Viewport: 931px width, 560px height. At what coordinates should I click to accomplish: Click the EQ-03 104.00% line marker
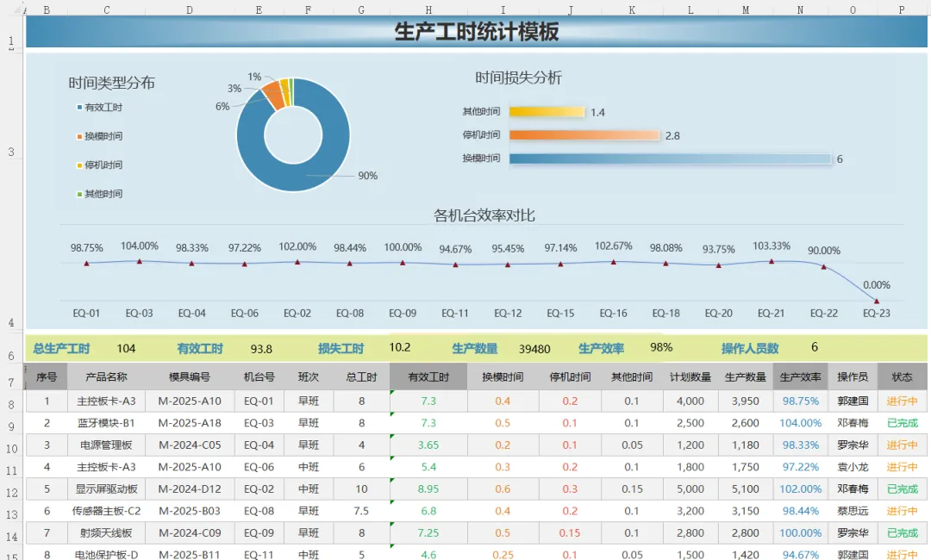point(139,261)
